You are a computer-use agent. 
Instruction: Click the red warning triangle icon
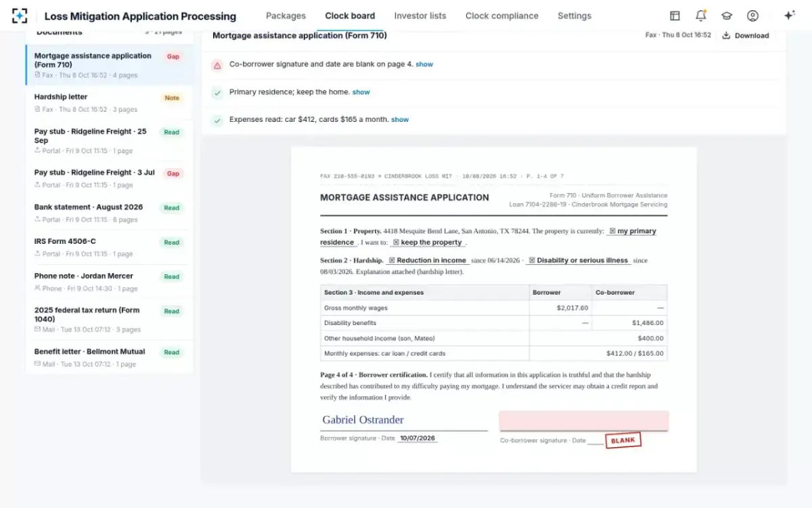click(x=217, y=66)
